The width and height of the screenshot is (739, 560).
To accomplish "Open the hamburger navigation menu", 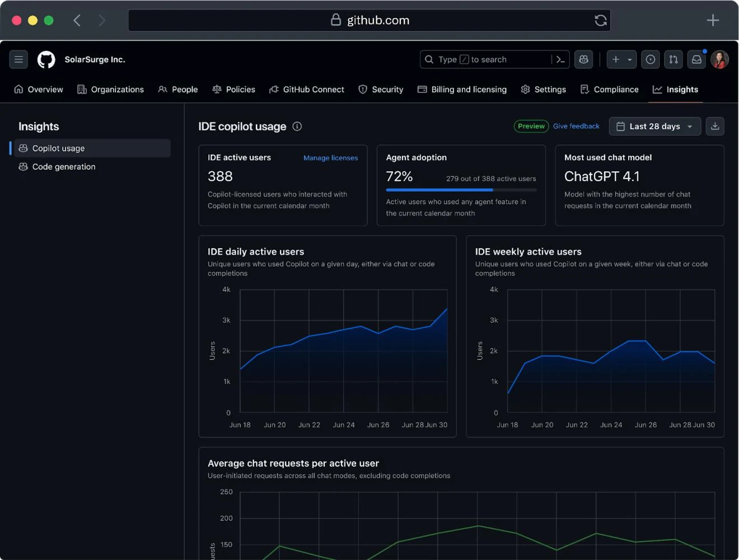I will point(18,59).
